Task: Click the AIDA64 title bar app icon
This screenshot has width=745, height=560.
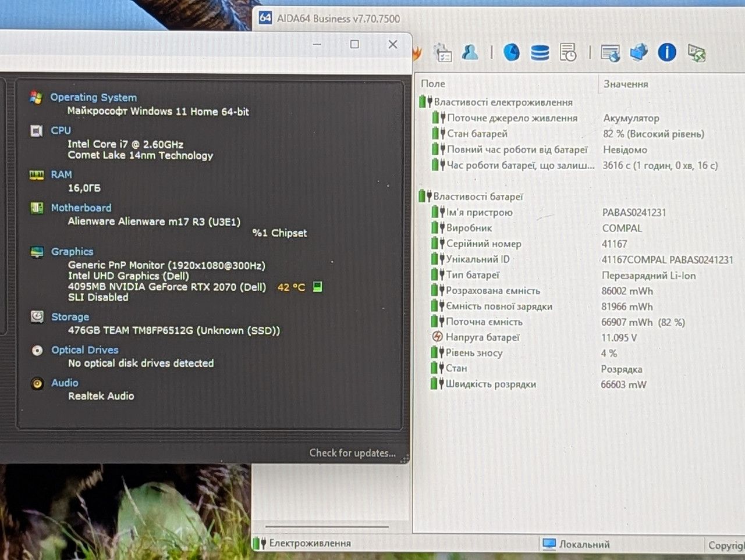Action: pos(265,17)
